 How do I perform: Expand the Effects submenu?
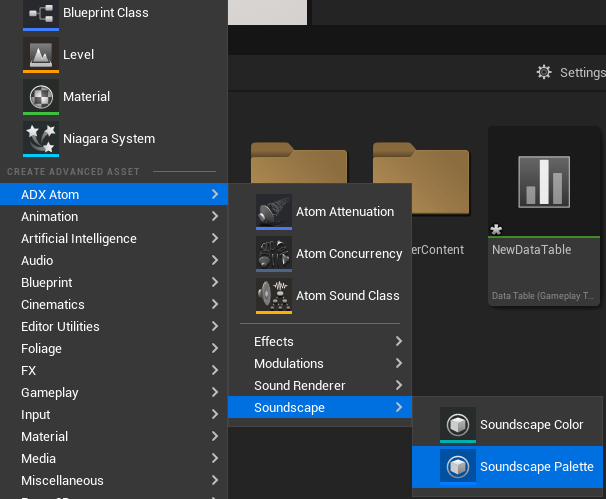320,342
